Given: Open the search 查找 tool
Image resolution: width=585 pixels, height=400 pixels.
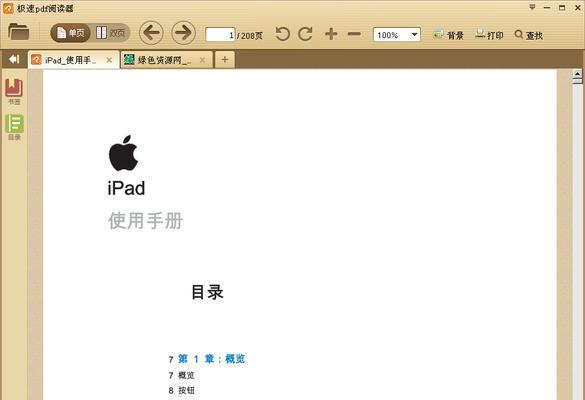Looking at the screenshot, I should [x=528, y=35].
